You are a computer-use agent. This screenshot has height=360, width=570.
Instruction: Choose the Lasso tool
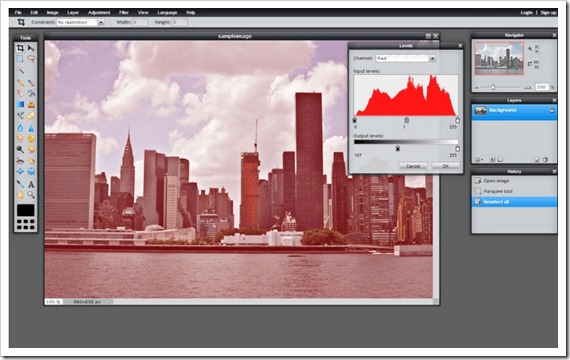point(31,59)
